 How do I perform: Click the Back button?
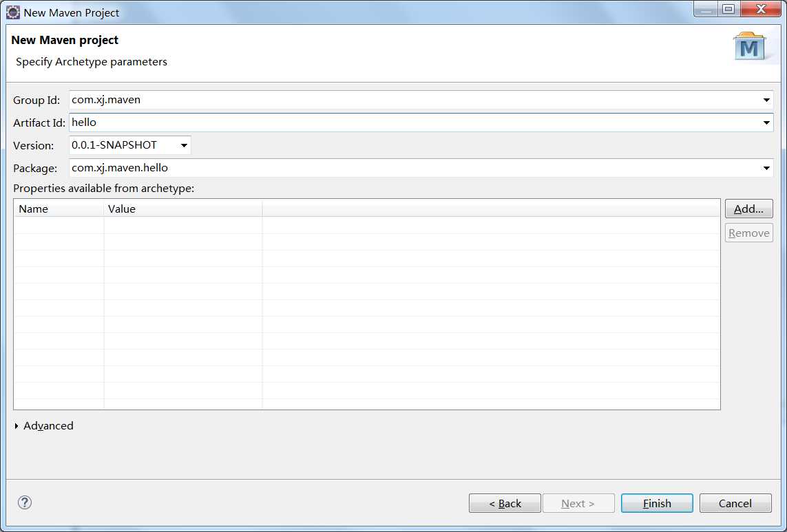pyautogui.click(x=505, y=503)
